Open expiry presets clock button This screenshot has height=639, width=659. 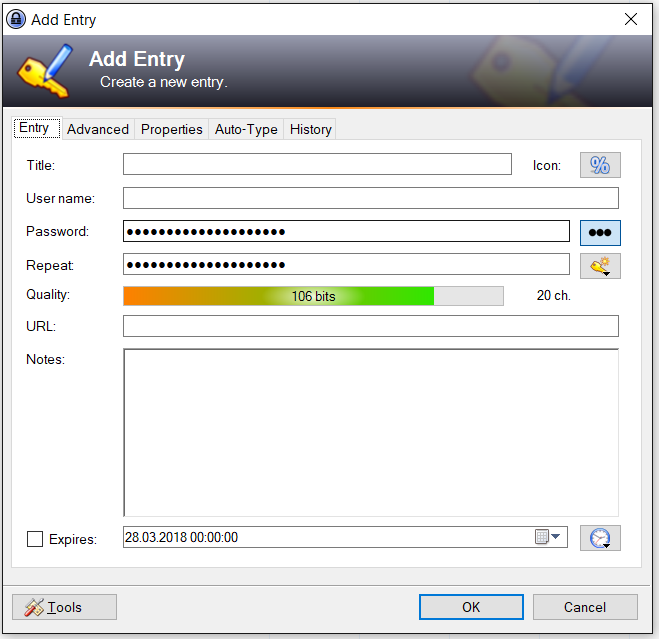tap(600, 538)
